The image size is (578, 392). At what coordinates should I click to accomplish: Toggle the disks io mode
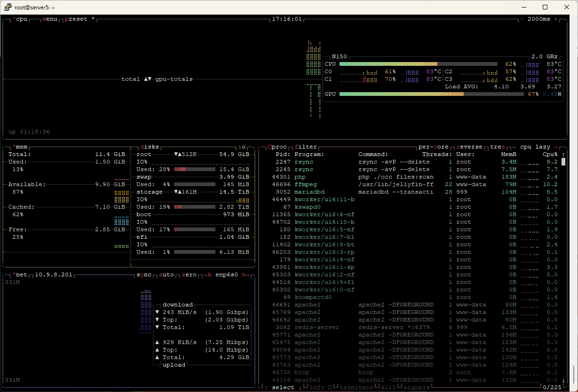pyautogui.click(x=242, y=147)
